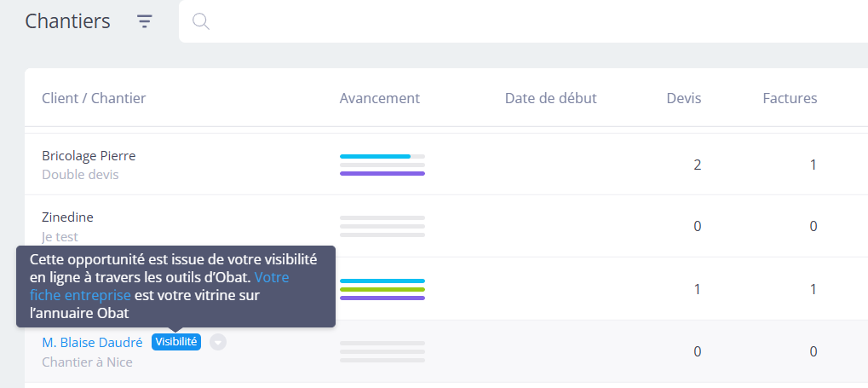Click the magnifying glass search icon
The width and height of the screenshot is (868, 388).
tap(201, 21)
